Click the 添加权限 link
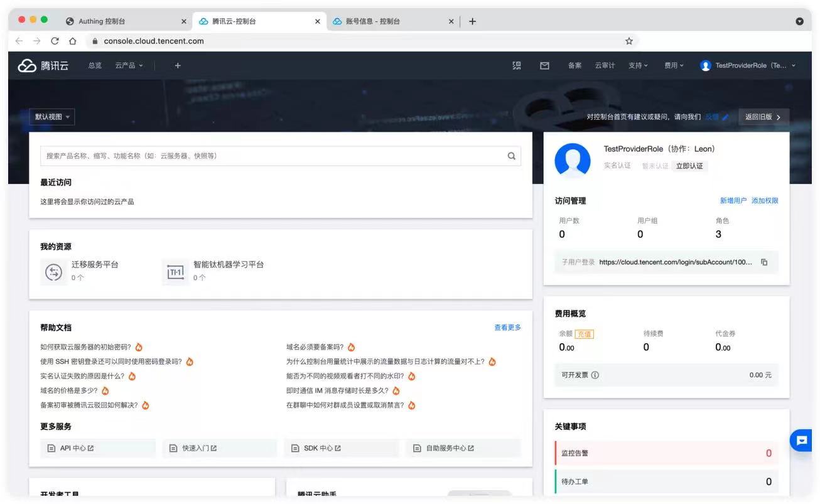 pyautogui.click(x=765, y=201)
